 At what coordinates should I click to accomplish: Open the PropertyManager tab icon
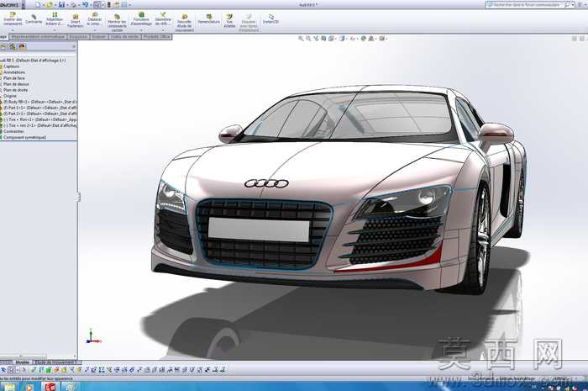pyautogui.click(x=13, y=46)
